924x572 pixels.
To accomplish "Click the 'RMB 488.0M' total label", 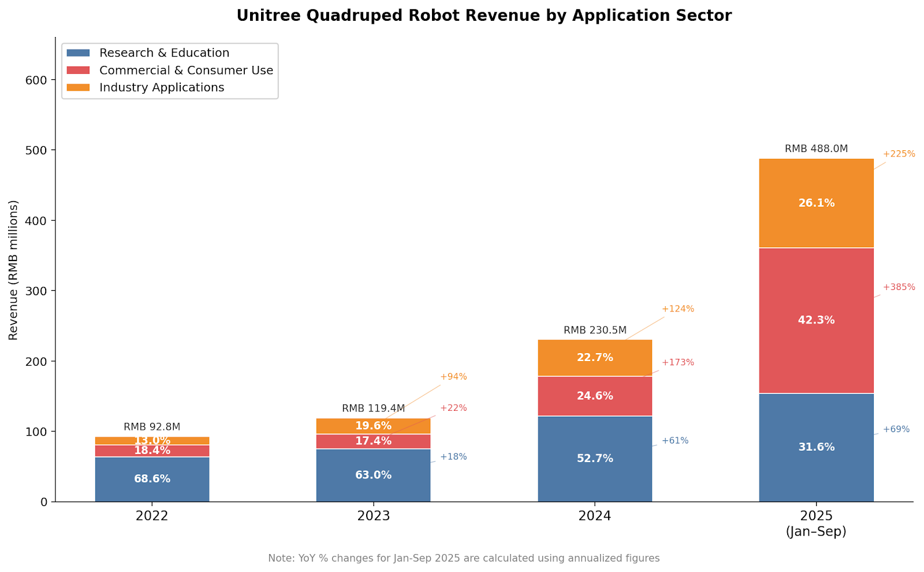I will click(816, 149).
